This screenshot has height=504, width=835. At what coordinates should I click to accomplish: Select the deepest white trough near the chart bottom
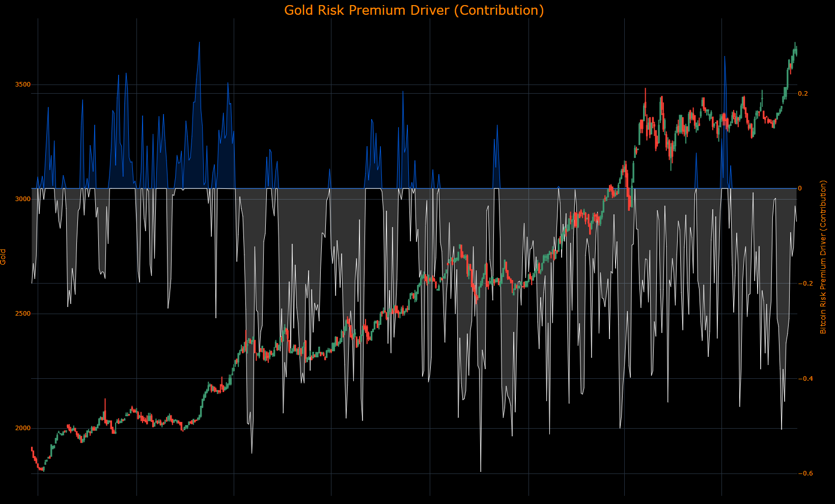(x=481, y=470)
